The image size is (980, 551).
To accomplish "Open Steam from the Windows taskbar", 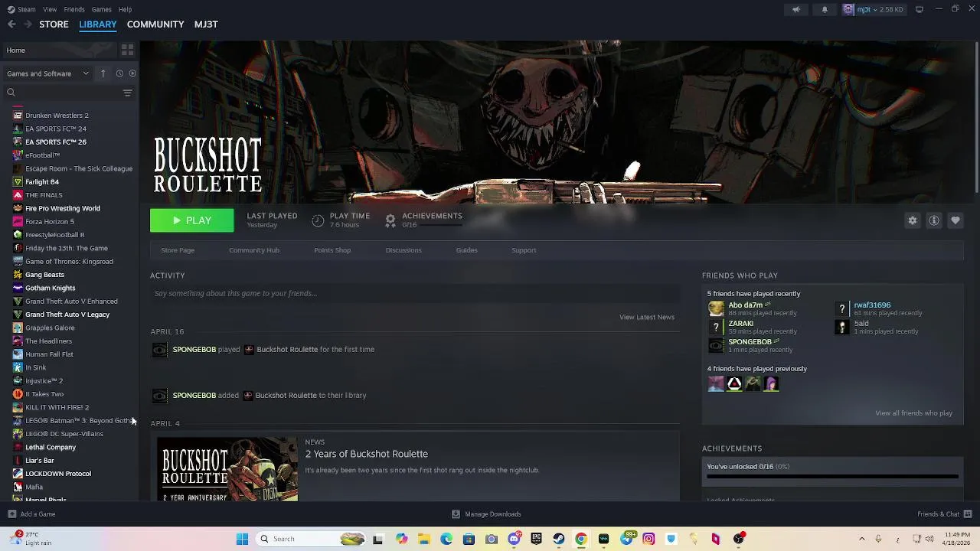I will pos(559,539).
